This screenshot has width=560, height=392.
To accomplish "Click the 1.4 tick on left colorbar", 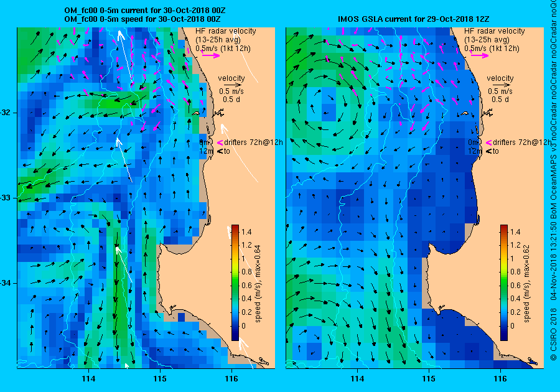I will tap(246, 231).
